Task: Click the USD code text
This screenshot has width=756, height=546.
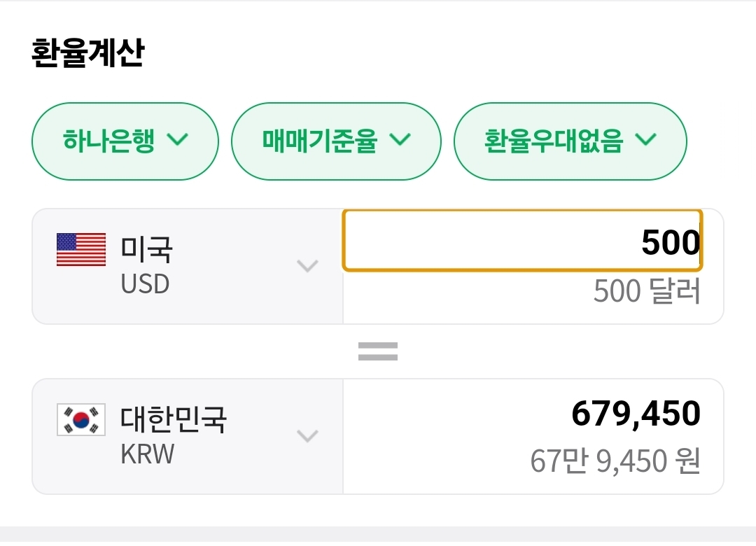Action: [x=145, y=284]
